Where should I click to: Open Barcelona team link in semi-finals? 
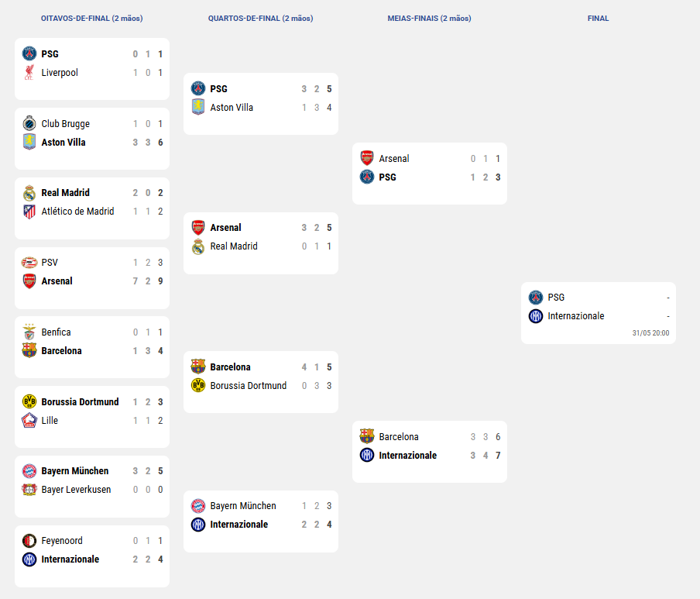[x=399, y=437]
